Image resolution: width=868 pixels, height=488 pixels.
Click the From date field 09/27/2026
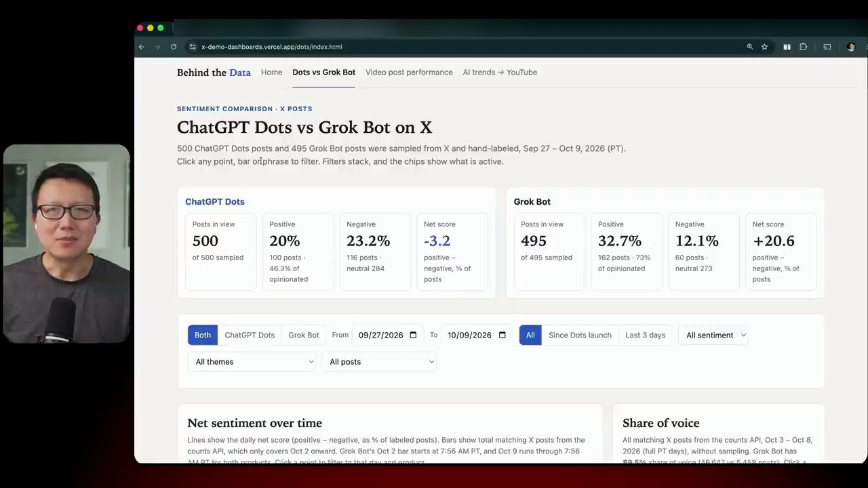387,335
